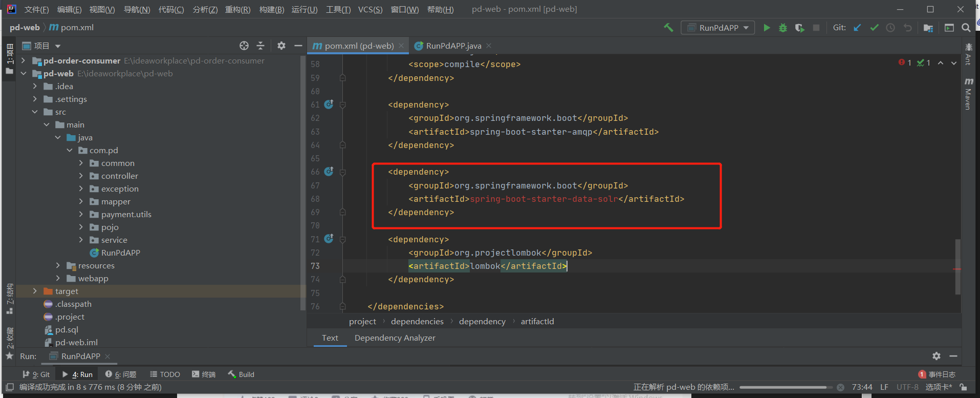Click the grey Stop square icon
980x398 pixels.
tap(816, 28)
